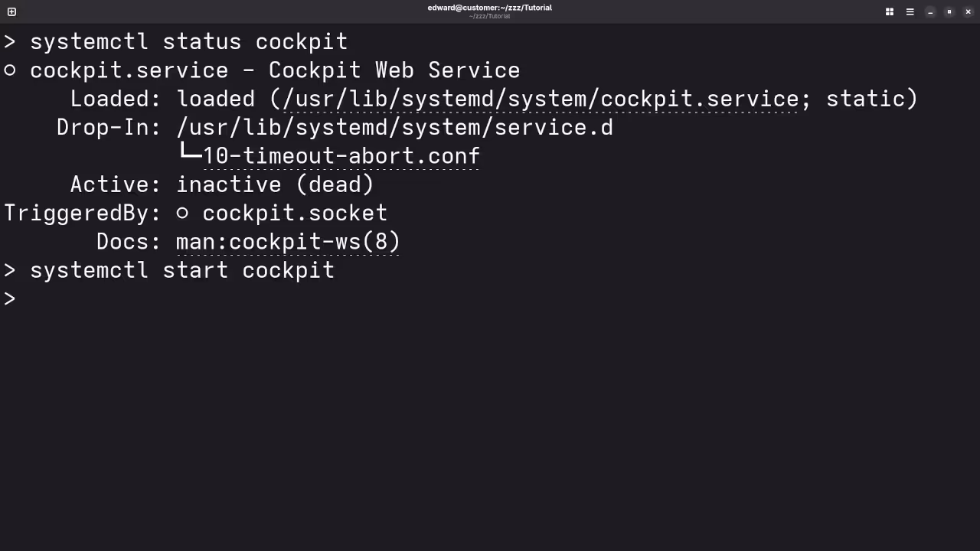Click the service.d drop-in directory path

tap(394, 127)
